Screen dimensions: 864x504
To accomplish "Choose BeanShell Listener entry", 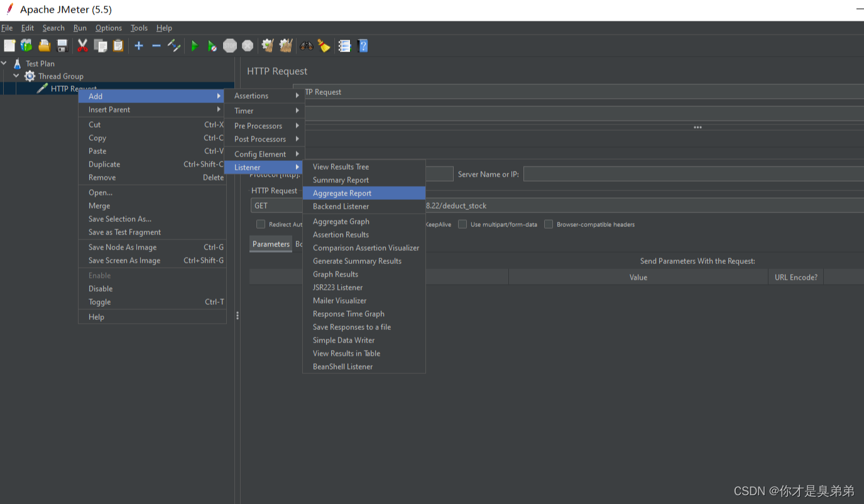I will pos(364,366).
